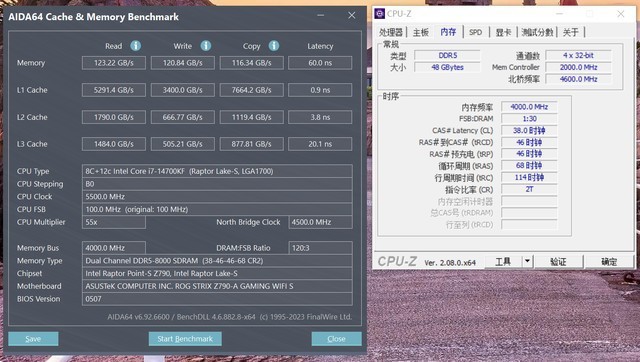Image resolution: width=640 pixels, height=362 pixels.
Task: Click DRAM:FSB Ratio 120:3 field
Action: pos(320,248)
